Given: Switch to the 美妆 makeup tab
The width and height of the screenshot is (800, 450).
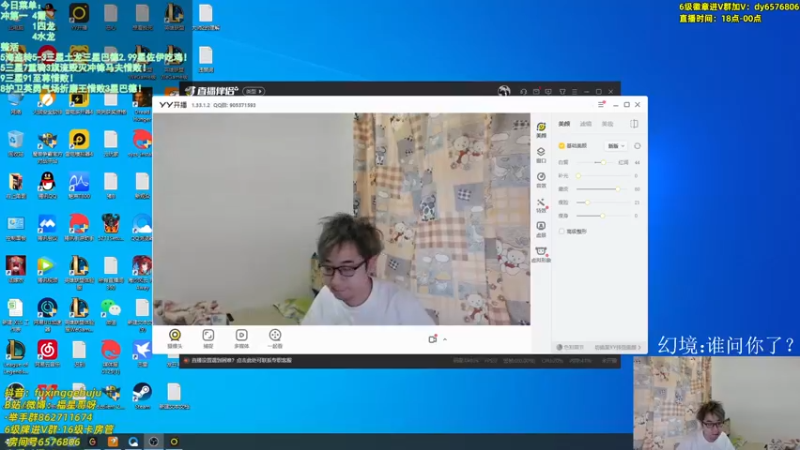Looking at the screenshot, I should 607,123.
